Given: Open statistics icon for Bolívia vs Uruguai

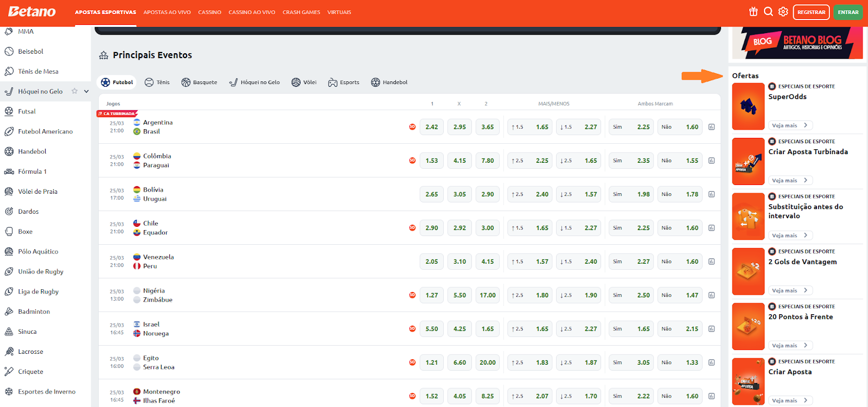Looking at the screenshot, I should click(712, 194).
